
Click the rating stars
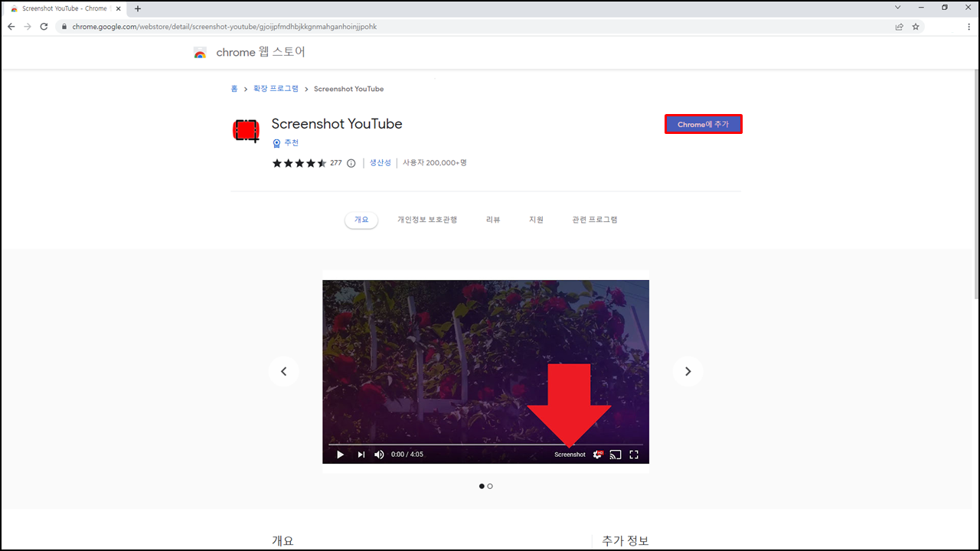pos(299,163)
